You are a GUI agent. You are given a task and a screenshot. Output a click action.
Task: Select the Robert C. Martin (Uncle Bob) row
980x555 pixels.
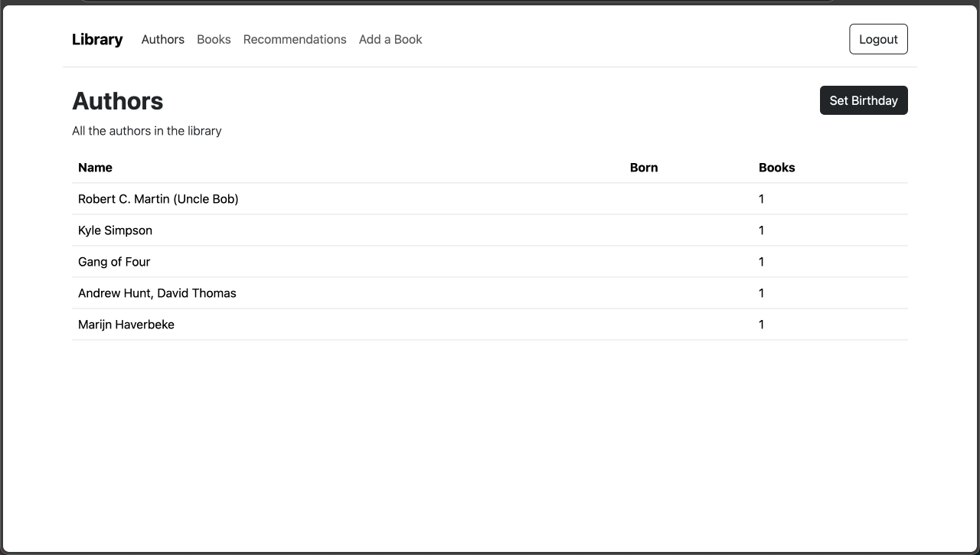[158, 199]
